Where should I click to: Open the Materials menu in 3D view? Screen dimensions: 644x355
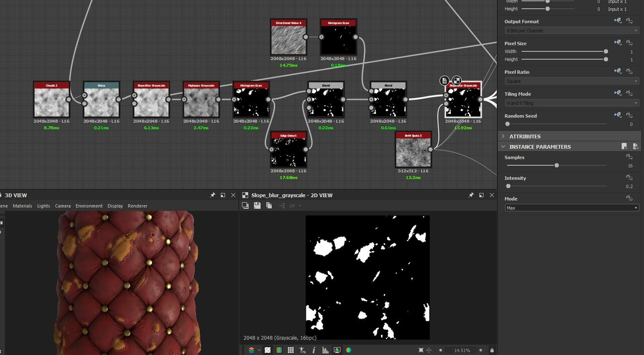pyautogui.click(x=23, y=206)
